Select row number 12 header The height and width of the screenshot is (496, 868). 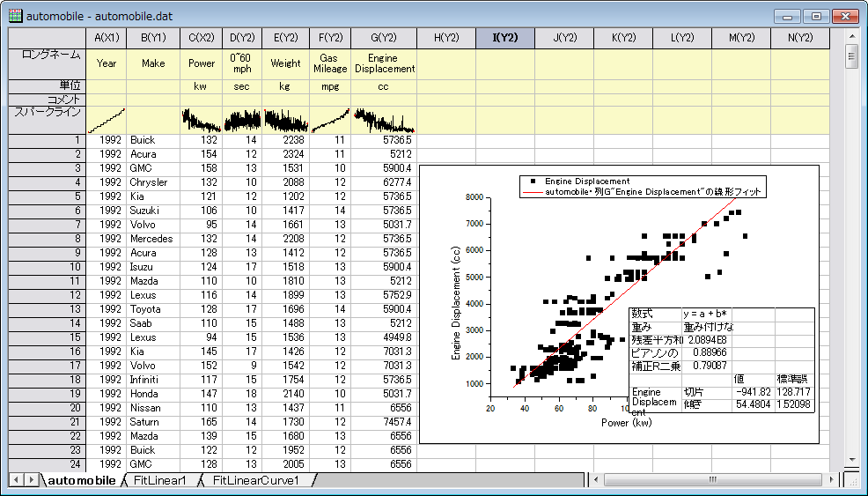47,295
